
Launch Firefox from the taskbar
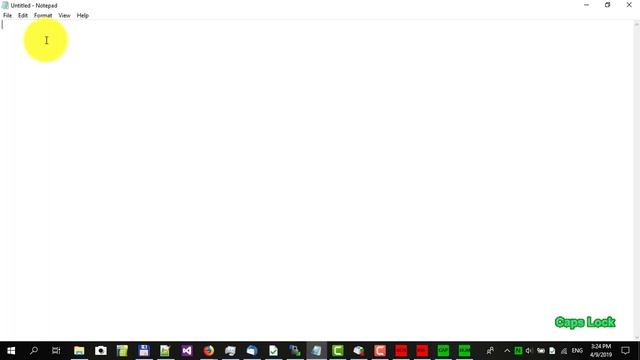tap(209, 351)
